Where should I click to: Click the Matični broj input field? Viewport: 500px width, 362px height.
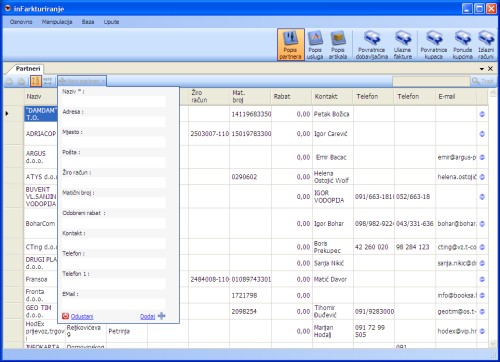[x=113, y=203]
